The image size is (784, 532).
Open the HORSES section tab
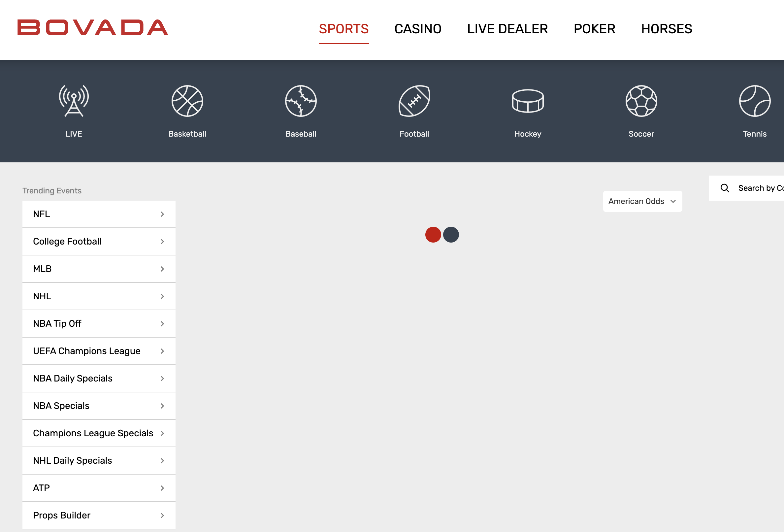click(666, 29)
